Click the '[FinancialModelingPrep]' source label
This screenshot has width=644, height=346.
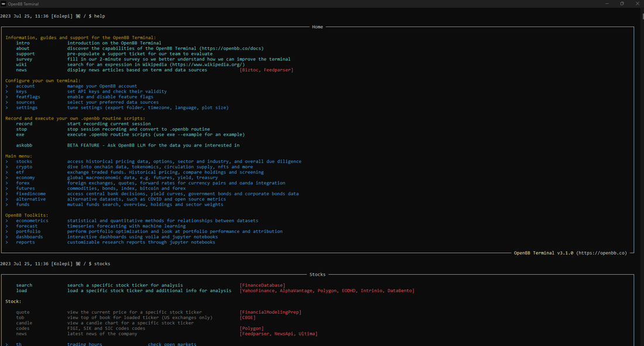270,312
